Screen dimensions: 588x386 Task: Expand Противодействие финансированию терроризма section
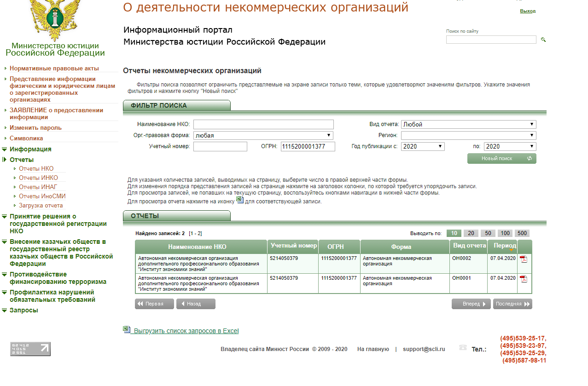point(58,278)
